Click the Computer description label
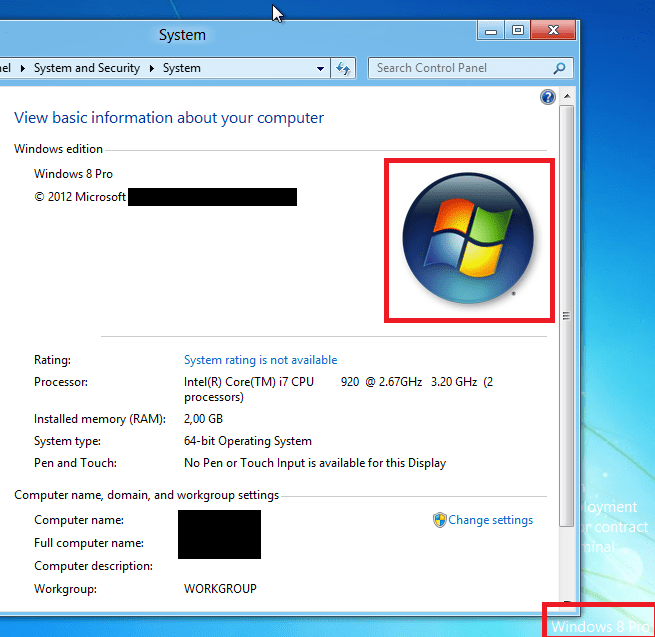The image size is (655, 637). click(x=93, y=566)
